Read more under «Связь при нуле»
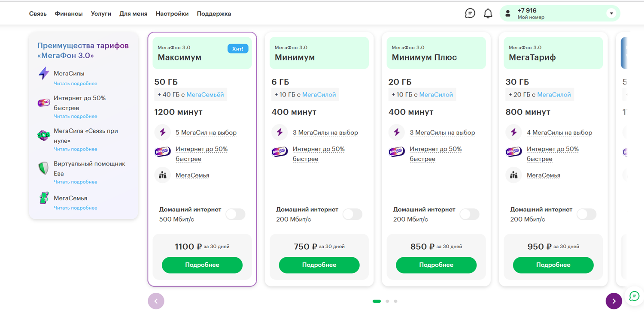The width and height of the screenshot is (644, 313). (x=76, y=149)
